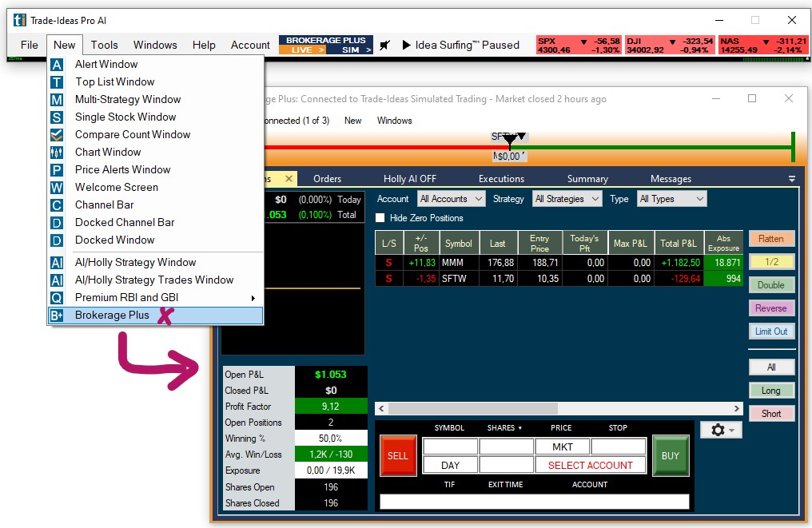Click the Reverse button
This screenshot has width=812, height=528.
pos(771,308)
